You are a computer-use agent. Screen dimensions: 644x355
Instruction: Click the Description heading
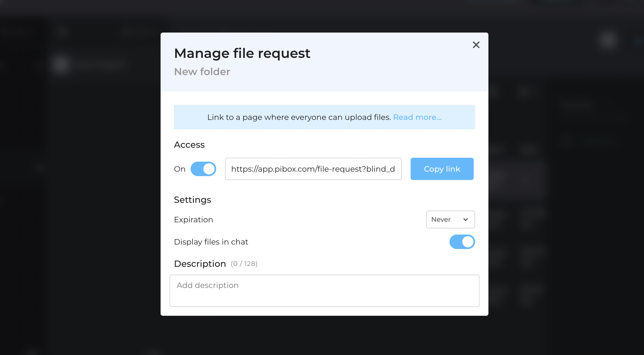pyautogui.click(x=200, y=264)
